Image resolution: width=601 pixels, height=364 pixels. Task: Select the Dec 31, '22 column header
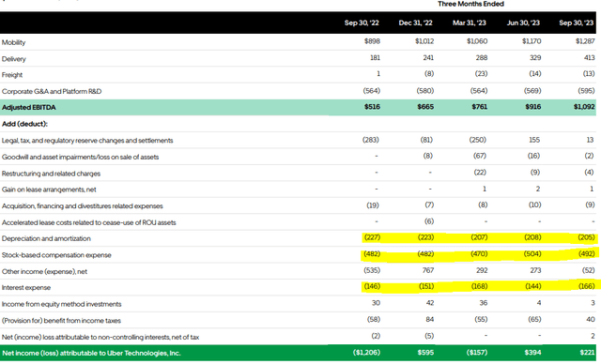click(415, 23)
